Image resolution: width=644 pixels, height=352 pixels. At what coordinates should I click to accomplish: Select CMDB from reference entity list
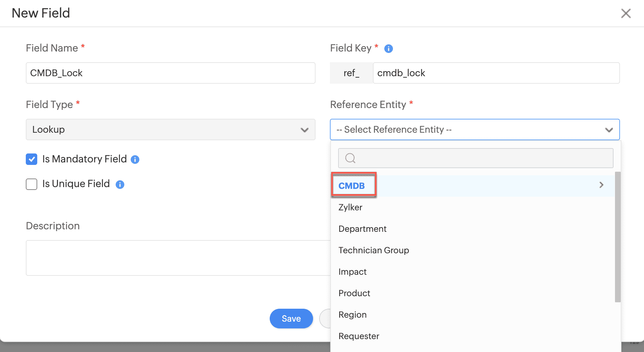point(352,186)
